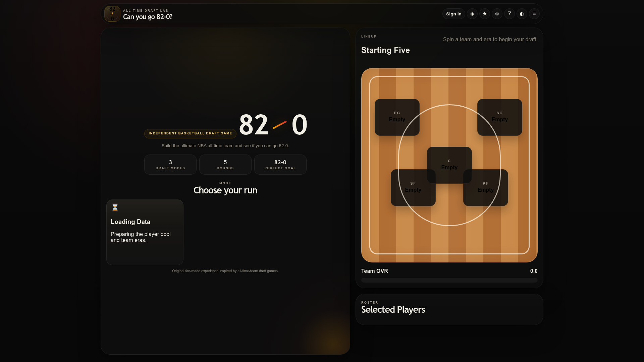Screen dimensions: 644x362
Task: Open the hamburger menu icon
Action: click(x=534, y=14)
